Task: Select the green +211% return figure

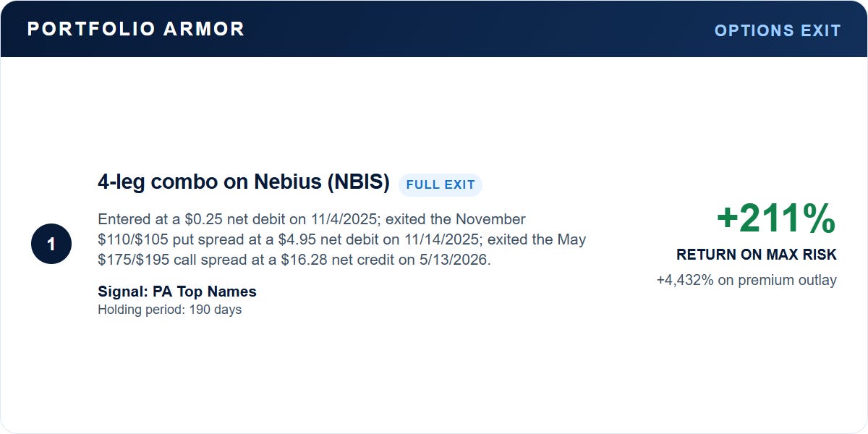Action: coord(776,218)
